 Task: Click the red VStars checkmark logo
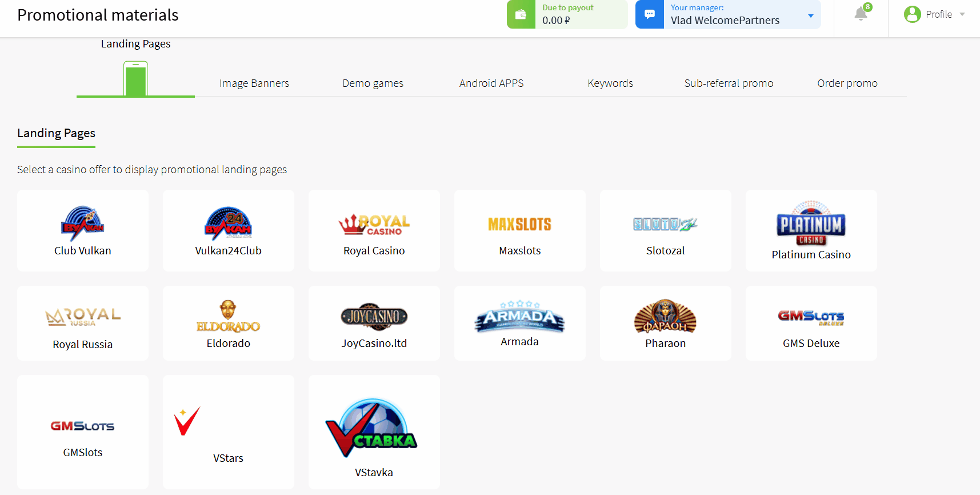click(187, 421)
